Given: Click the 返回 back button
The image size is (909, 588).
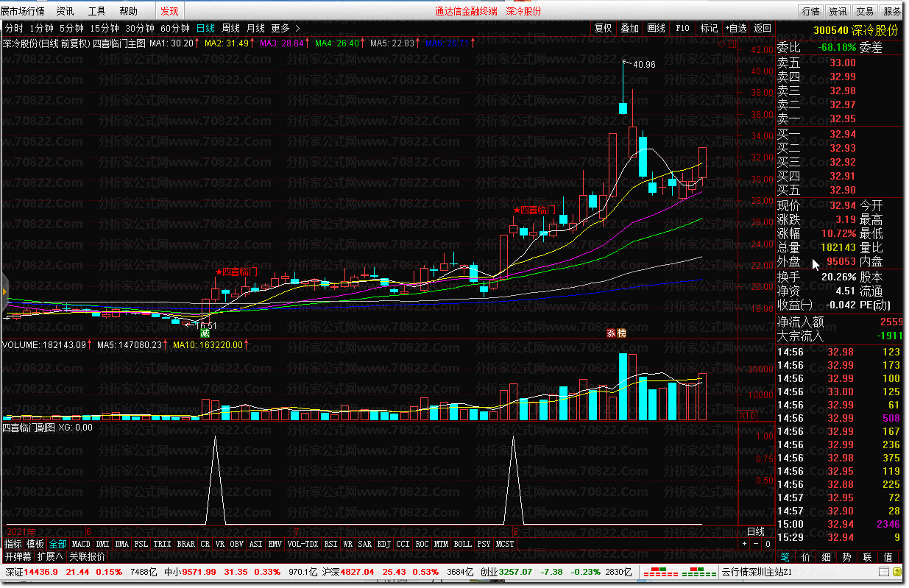Looking at the screenshot, I should 762,28.
